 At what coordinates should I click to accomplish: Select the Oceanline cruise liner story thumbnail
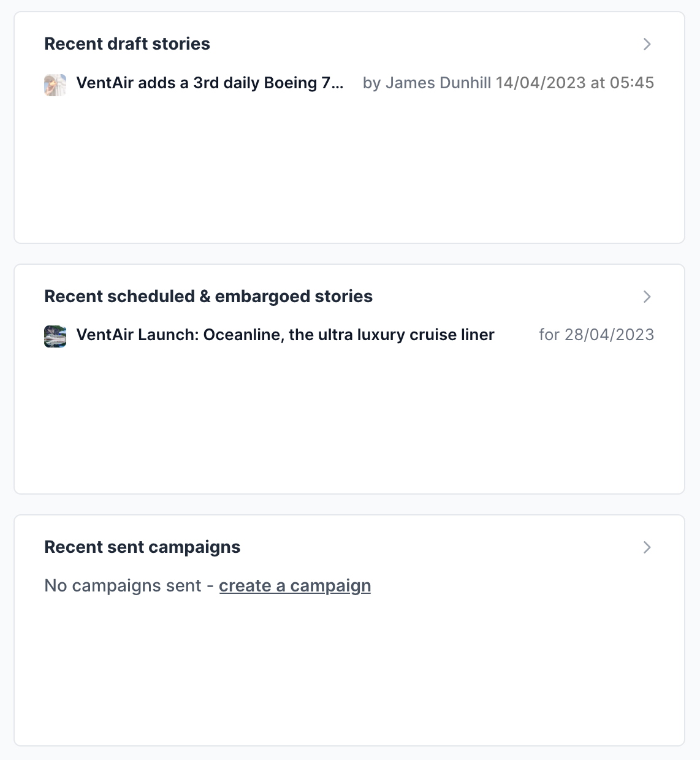tap(55, 336)
